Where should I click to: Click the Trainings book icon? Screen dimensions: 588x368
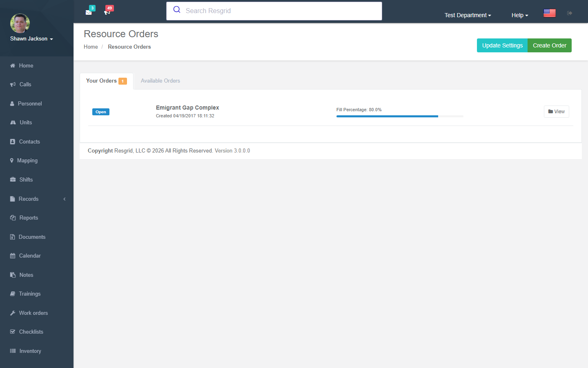point(13,294)
